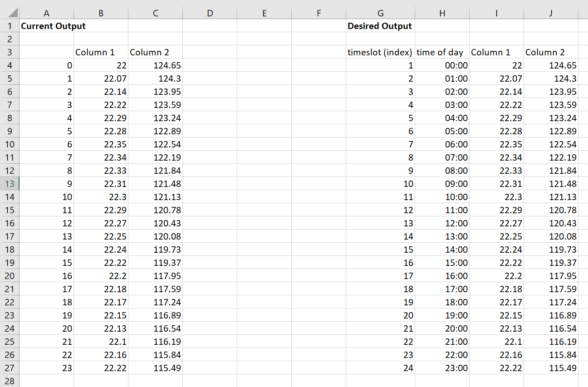Click cell G27 containing timeslot 24

(380, 368)
